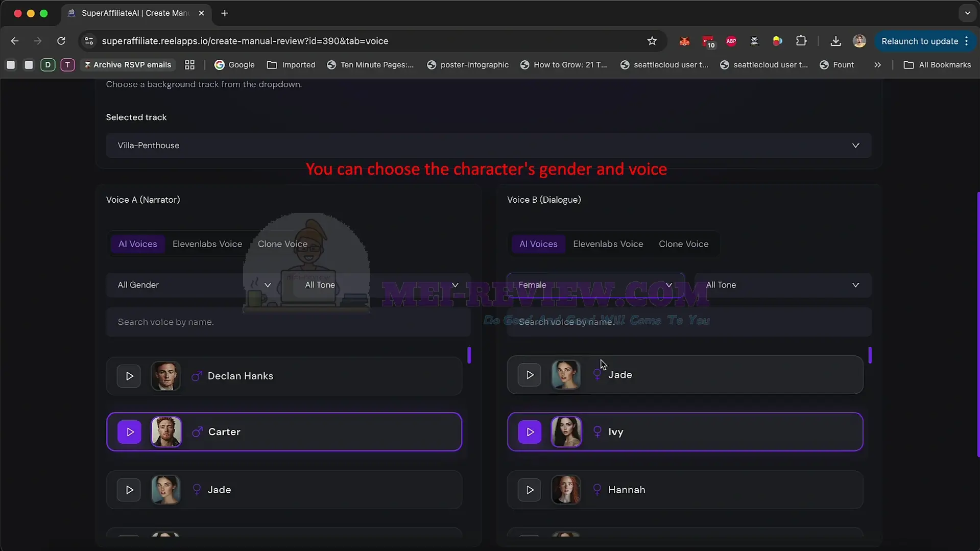980x551 pixels.
Task: Open the Google bookmark
Action: 234,65
